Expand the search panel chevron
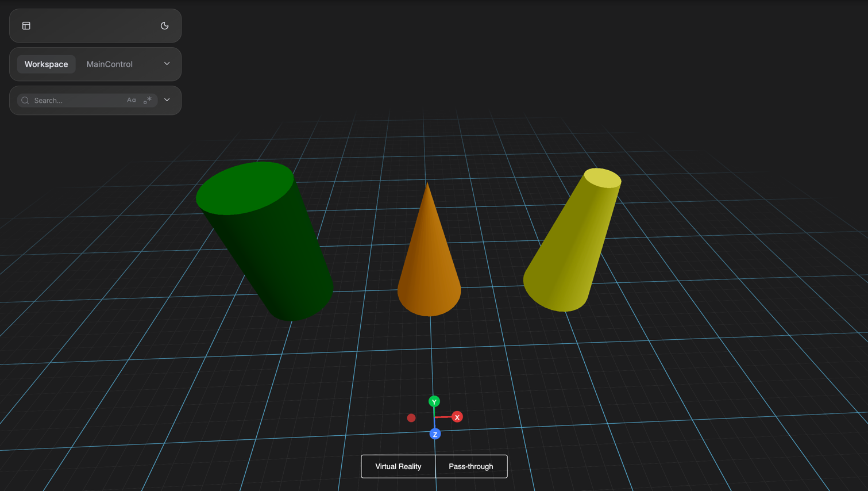Image resolution: width=868 pixels, height=491 pixels. [x=167, y=100]
